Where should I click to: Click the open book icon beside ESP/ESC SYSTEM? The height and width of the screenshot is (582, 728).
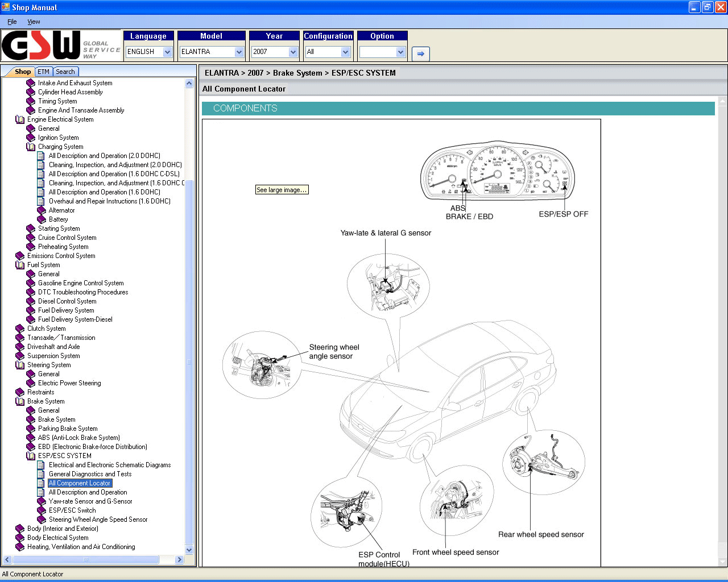pos(31,456)
